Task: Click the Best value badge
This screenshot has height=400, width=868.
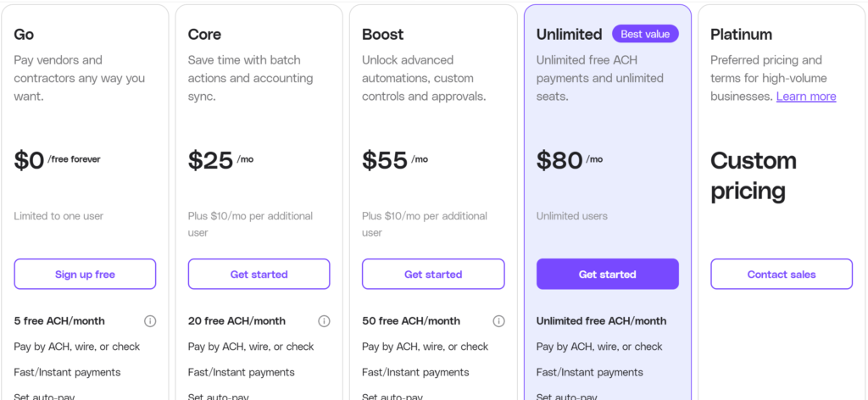Action: [x=645, y=35]
